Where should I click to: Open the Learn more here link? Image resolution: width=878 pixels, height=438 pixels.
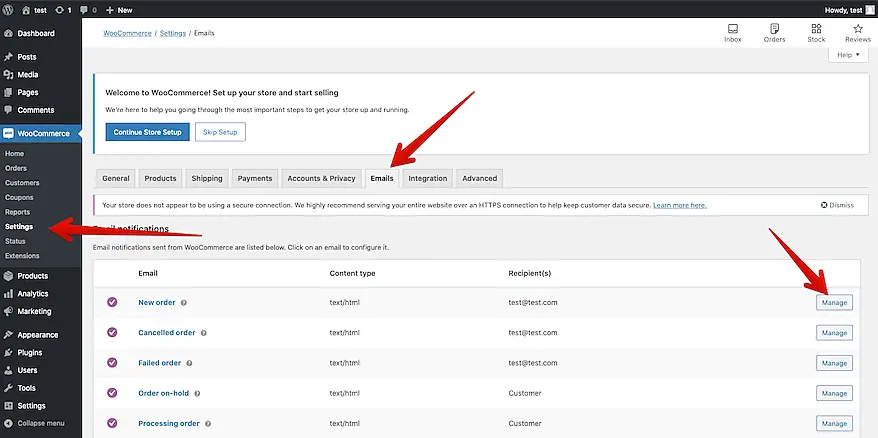(679, 205)
